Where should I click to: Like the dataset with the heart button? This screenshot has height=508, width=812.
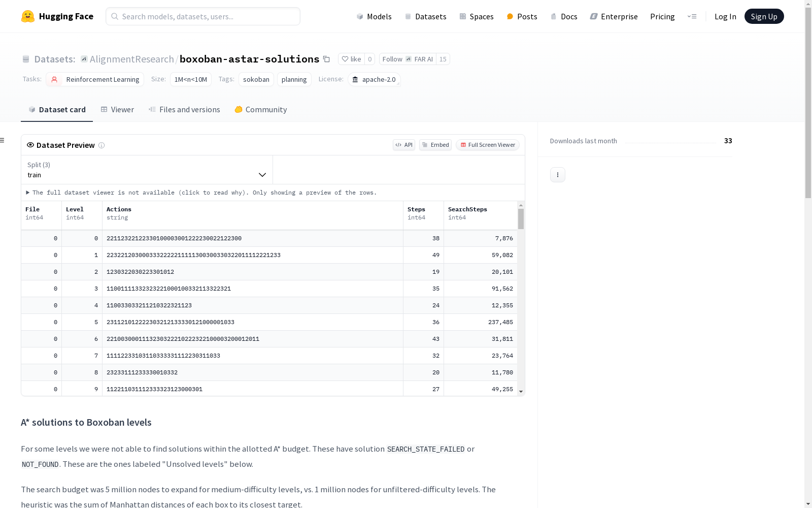351,59
